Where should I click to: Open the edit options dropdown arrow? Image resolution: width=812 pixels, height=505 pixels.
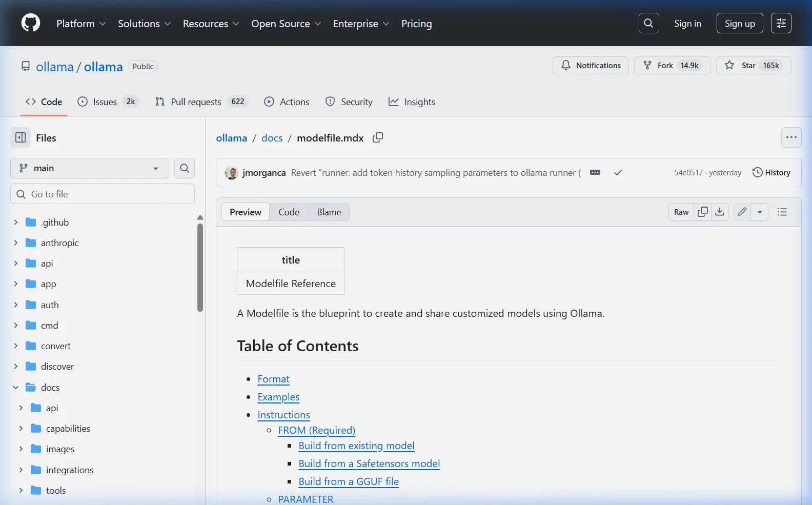[x=760, y=212]
